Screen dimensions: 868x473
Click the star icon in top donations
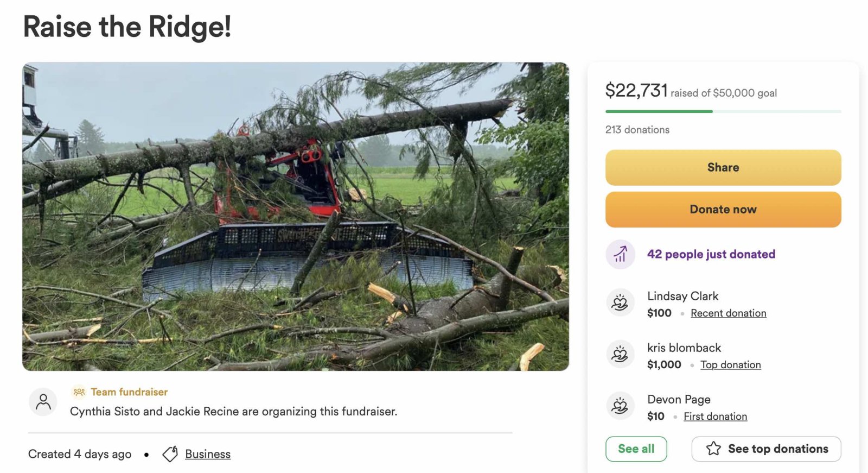pos(713,449)
